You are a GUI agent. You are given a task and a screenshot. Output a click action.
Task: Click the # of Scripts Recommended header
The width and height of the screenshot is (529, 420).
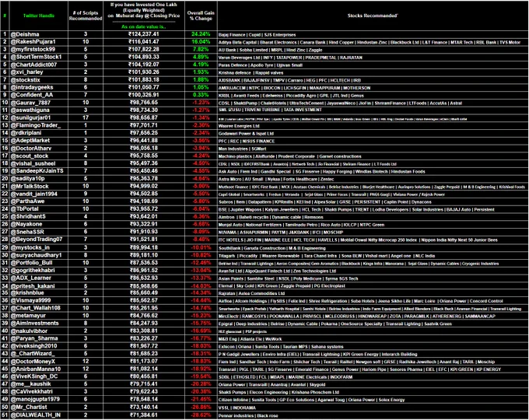tap(86, 16)
